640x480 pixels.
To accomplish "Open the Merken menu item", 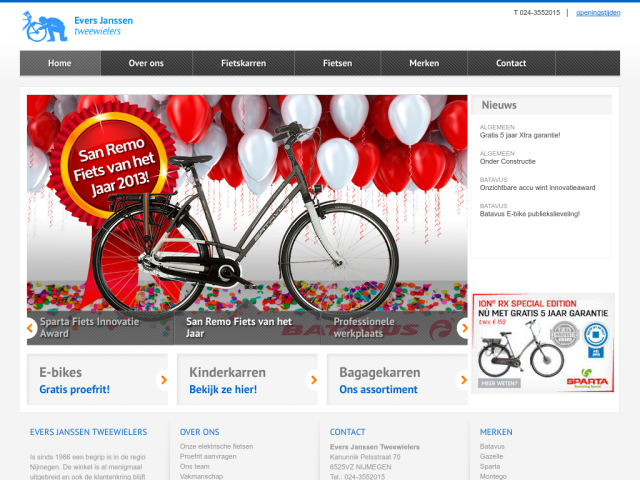I will [424, 63].
